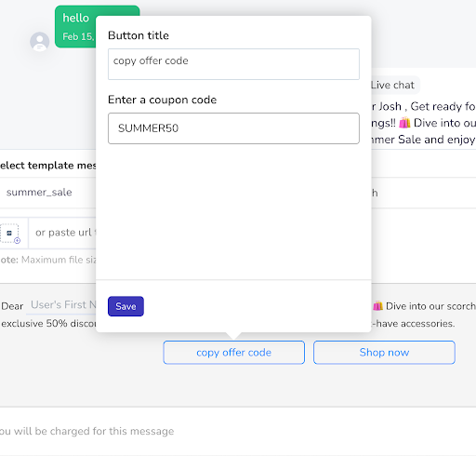This screenshot has width=476, height=456.
Task: Click the image upload icon with plus
Action: point(10,234)
